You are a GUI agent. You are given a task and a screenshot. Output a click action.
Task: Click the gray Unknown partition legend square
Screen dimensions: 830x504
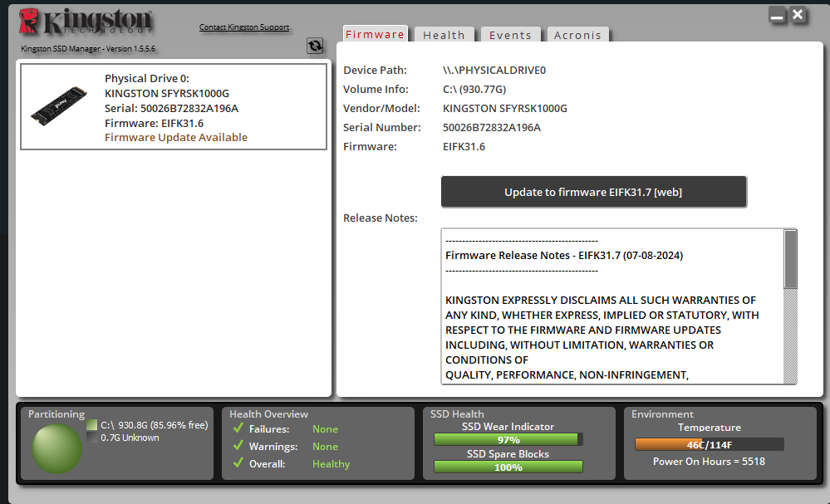[x=92, y=438]
